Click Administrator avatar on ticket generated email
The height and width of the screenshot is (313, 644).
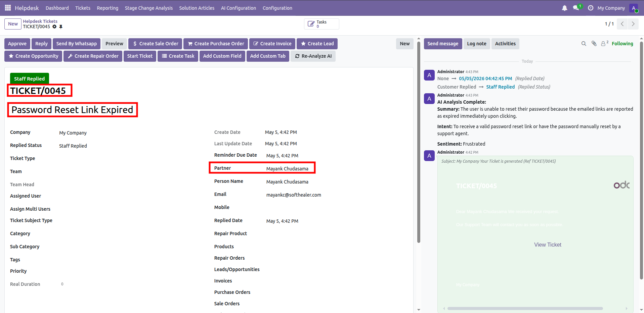tap(429, 156)
